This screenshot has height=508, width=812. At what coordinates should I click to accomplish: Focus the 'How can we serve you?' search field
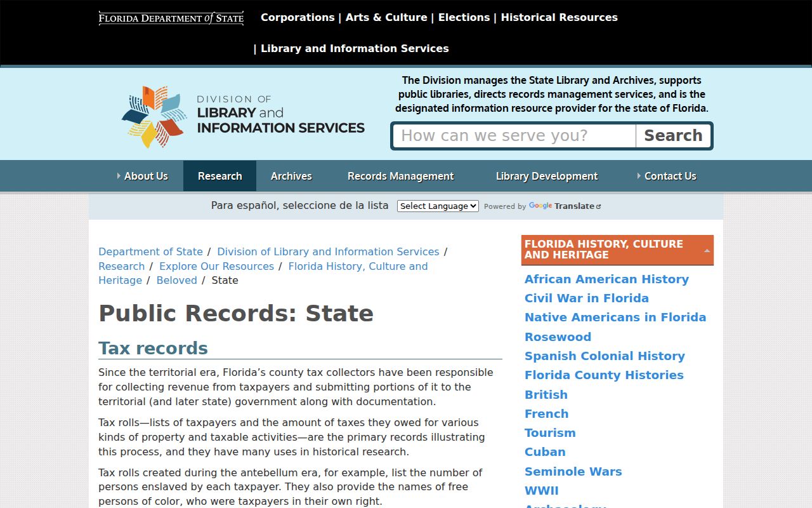tap(514, 136)
